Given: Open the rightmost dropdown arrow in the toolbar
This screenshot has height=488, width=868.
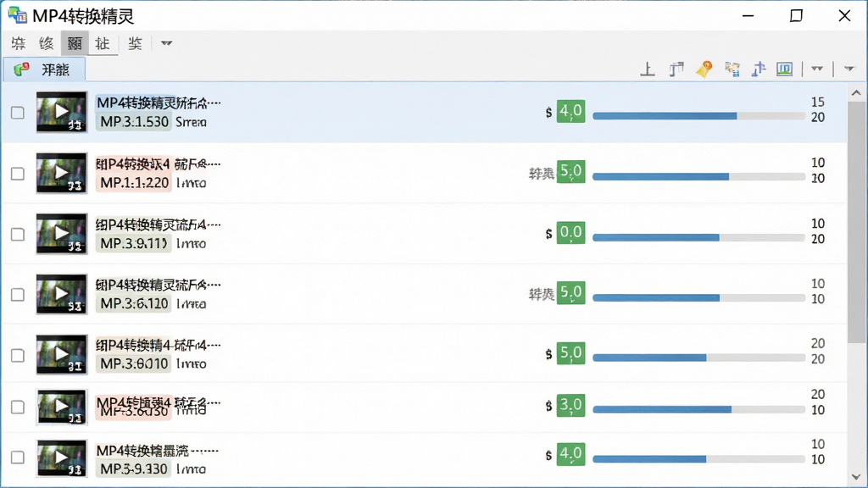Looking at the screenshot, I should pos(849,69).
